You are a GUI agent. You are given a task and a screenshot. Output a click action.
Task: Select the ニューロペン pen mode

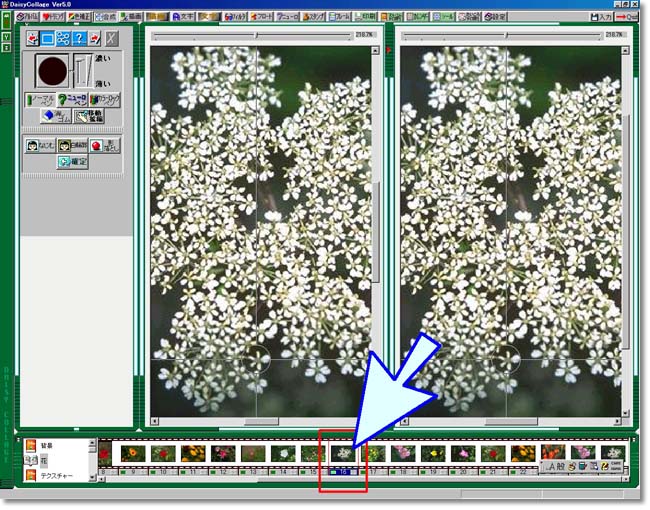coord(73,100)
